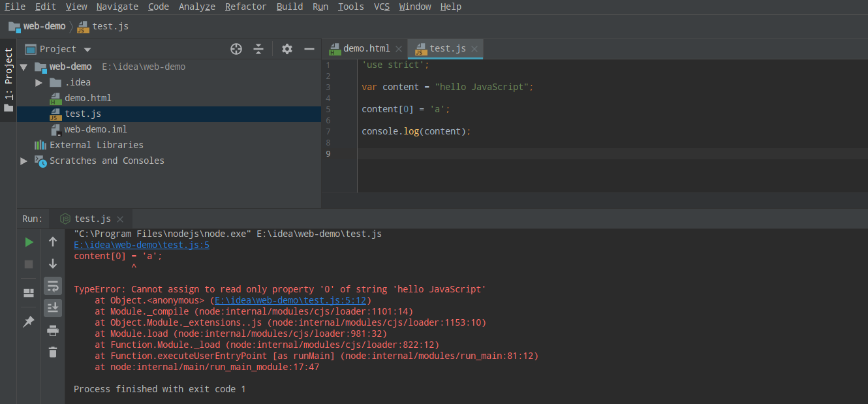
Task: Click the green Rerun button in Run panel
Action: pos(29,242)
